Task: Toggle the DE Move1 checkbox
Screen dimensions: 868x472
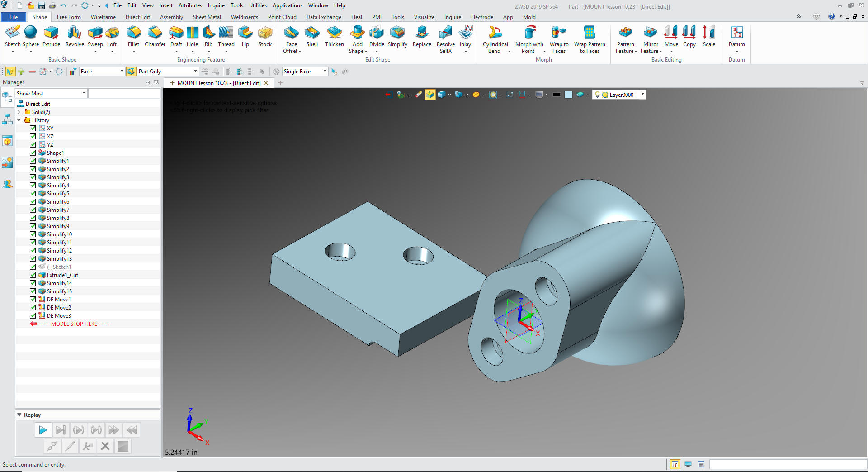Action: point(33,299)
